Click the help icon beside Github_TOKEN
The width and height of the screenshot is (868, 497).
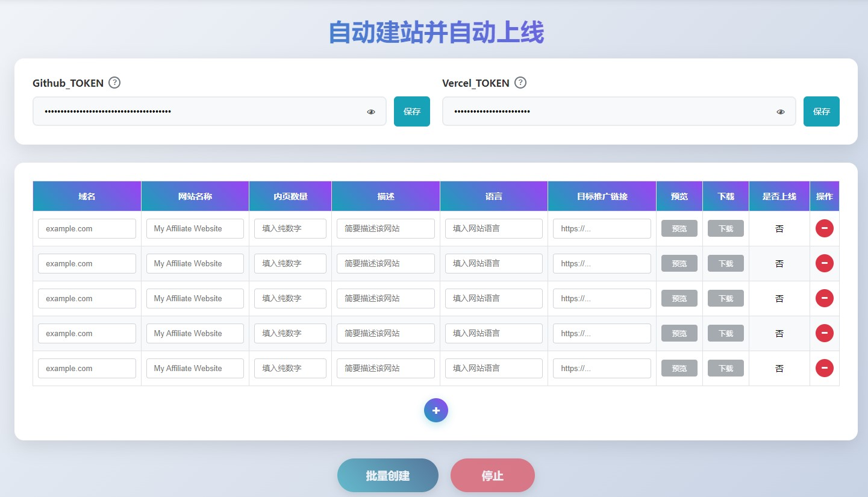114,83
